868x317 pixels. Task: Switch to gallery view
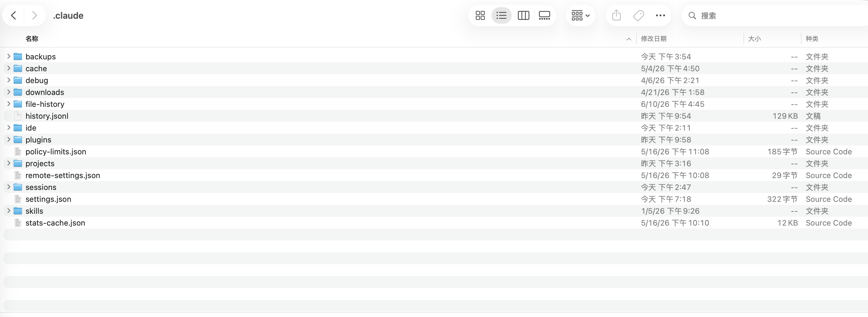click(x=545, y=15)
